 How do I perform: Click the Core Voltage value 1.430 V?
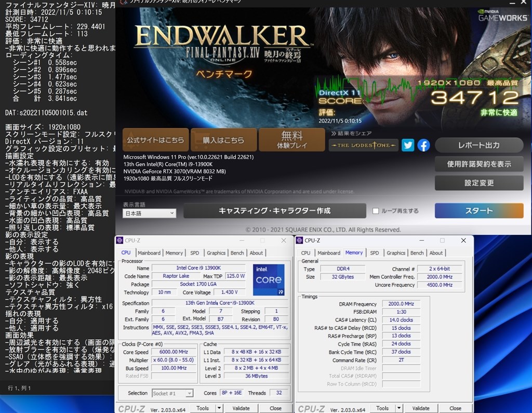point(229,292)
